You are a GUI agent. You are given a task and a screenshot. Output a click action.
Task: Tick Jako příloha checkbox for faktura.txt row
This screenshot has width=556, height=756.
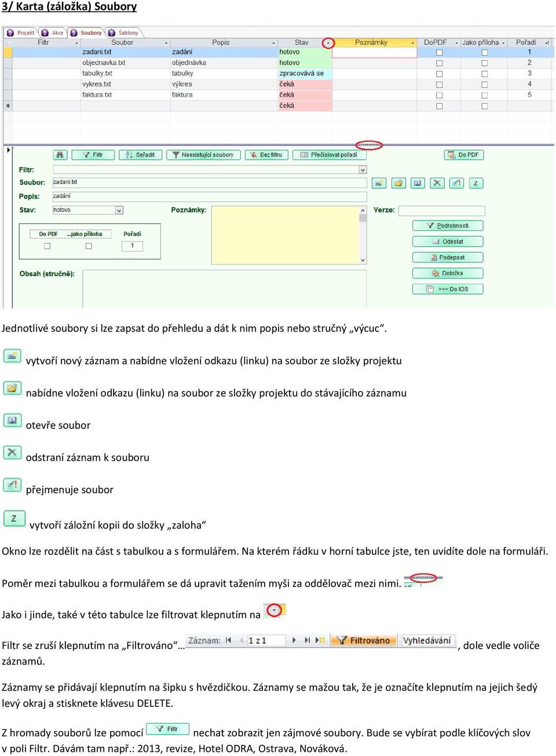(x=484, y=96)
